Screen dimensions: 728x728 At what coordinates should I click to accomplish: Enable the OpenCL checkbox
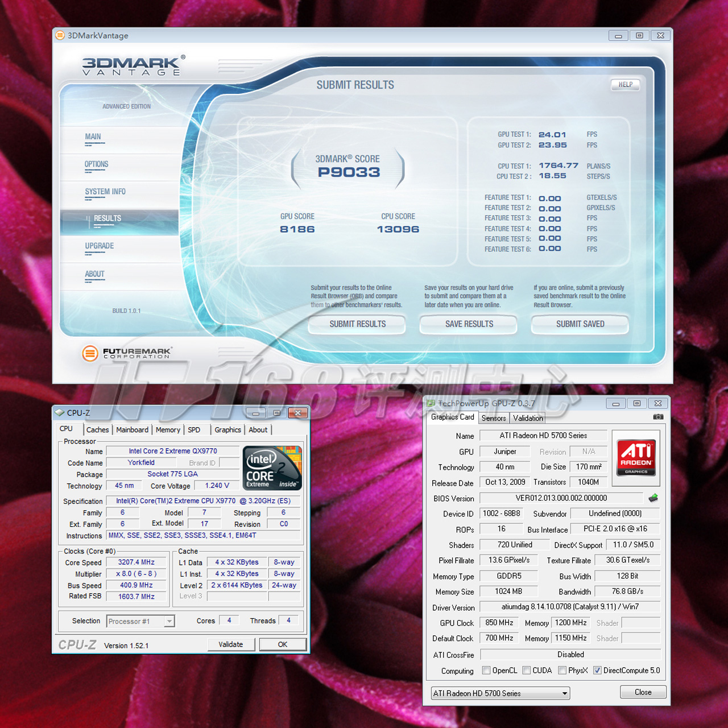click(x=486, y=671)
